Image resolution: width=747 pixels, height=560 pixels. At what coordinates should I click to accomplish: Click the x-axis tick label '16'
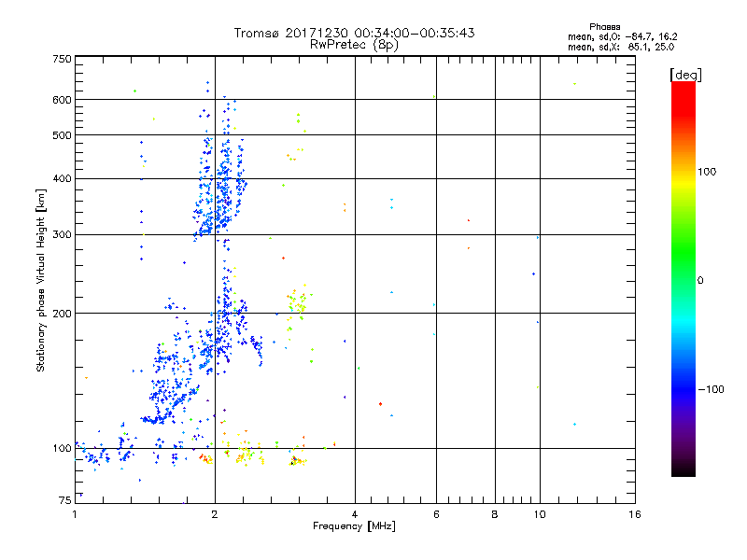click(635, 514)
